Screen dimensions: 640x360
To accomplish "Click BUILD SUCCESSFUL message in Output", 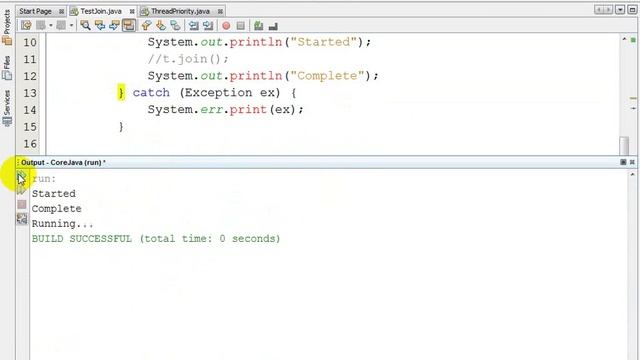I will (x=156, y=239).
